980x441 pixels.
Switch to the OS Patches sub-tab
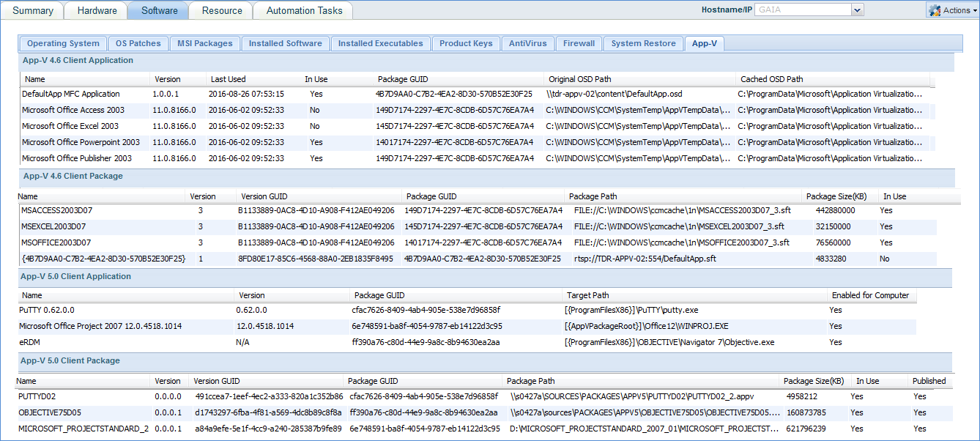click(138, 43)
